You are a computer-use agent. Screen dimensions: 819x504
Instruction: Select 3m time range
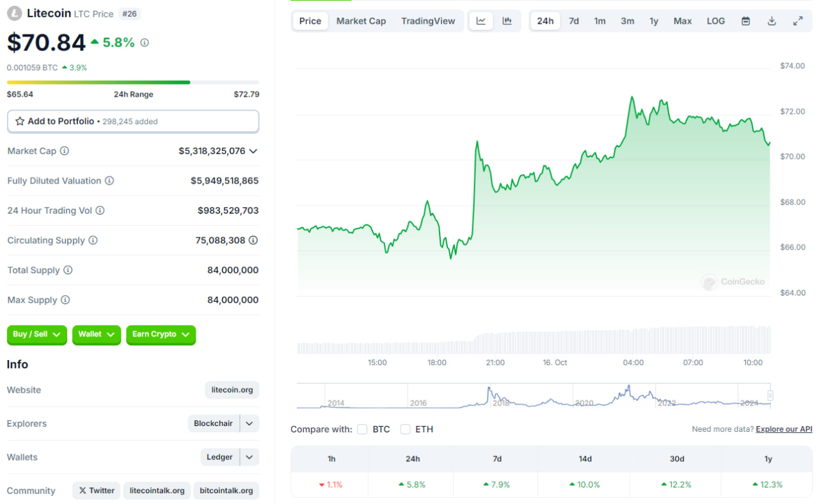point(628,21)
